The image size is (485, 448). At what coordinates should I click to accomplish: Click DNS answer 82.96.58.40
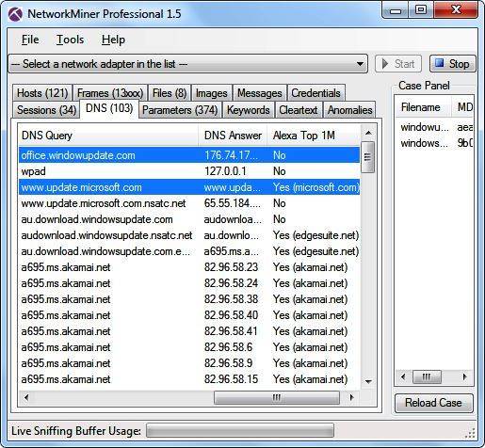(231, 315)
